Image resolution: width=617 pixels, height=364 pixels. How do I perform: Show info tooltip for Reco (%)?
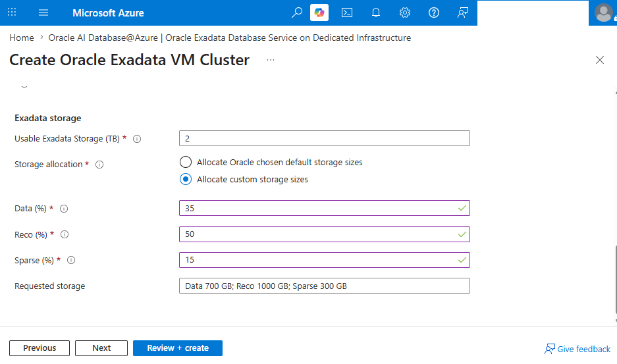65,234
